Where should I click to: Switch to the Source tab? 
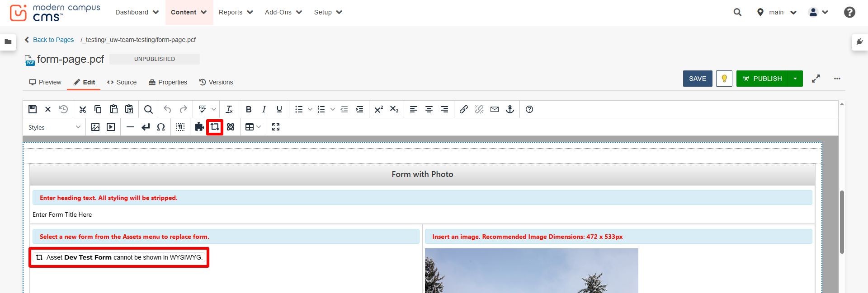[122, 82]
